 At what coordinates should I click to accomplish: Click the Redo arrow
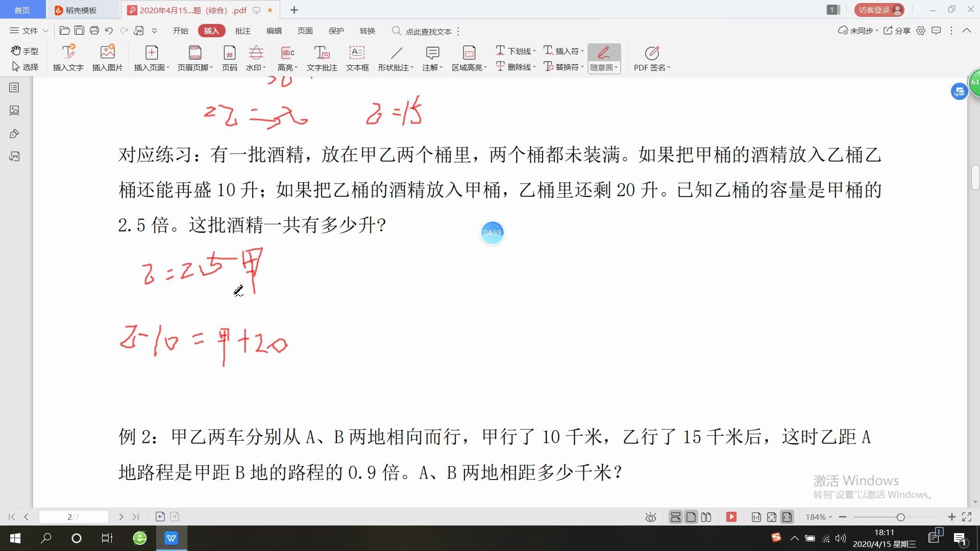tap(124, 31)
